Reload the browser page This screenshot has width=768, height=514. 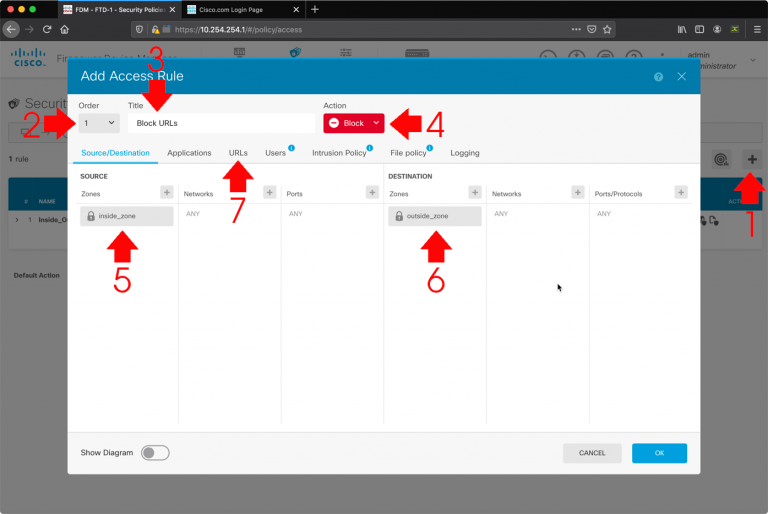[x=47, y=29]
